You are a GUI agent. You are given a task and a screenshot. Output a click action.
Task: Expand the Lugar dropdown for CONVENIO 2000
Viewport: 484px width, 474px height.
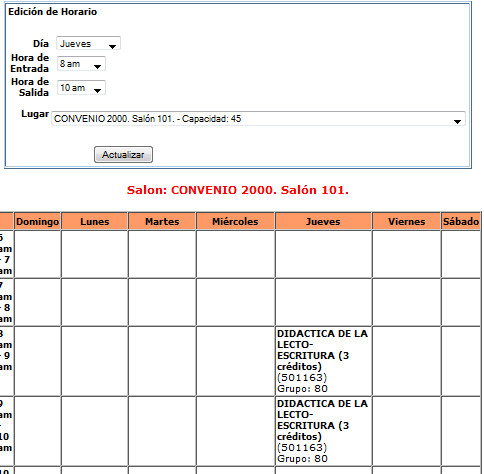(x=258, y=119)
